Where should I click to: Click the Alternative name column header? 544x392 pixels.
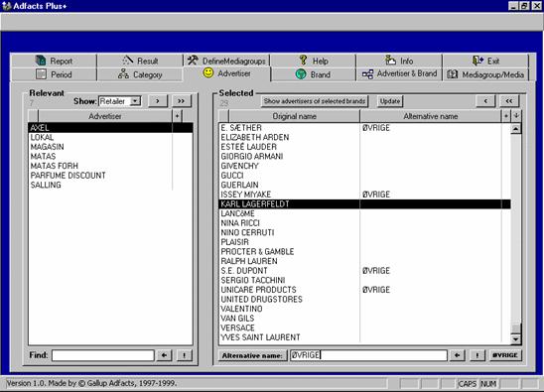tap(431, 116)
